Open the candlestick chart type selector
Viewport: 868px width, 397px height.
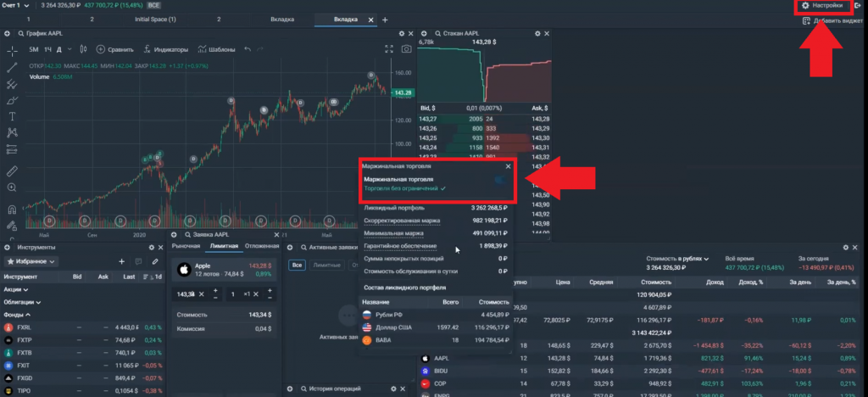tap(84, 49)
